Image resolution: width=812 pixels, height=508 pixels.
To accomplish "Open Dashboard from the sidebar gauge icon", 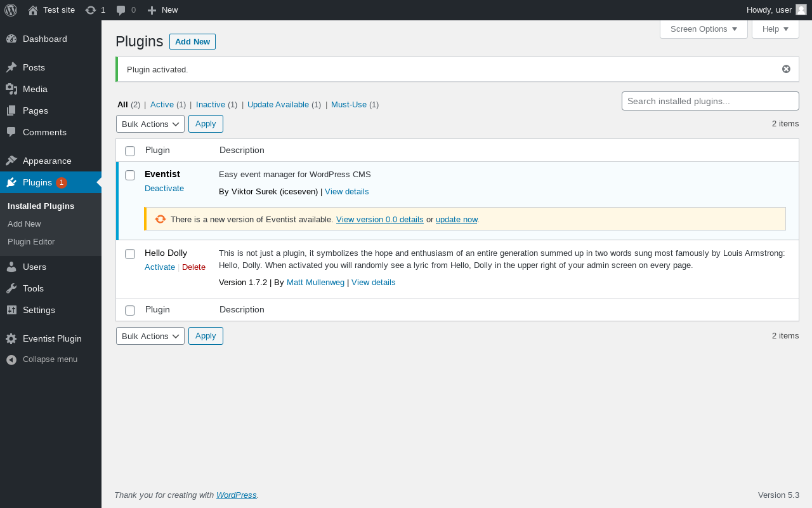I will pyautogui.click(x=11, y=39).
